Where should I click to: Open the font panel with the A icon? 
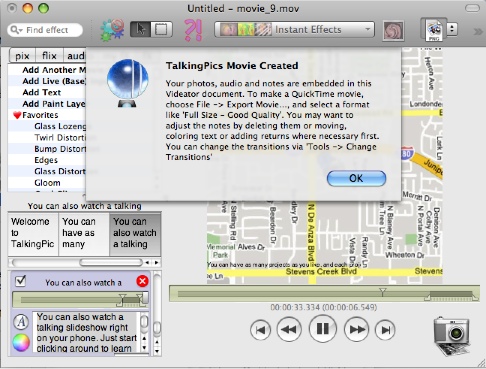click(x=21, y=322)
